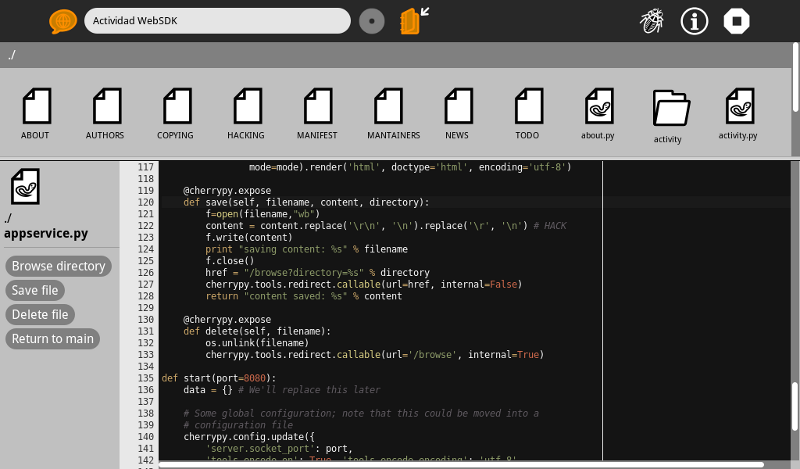
Task: Click the orange activity speech bubble icon
Action: pos(62,21)
